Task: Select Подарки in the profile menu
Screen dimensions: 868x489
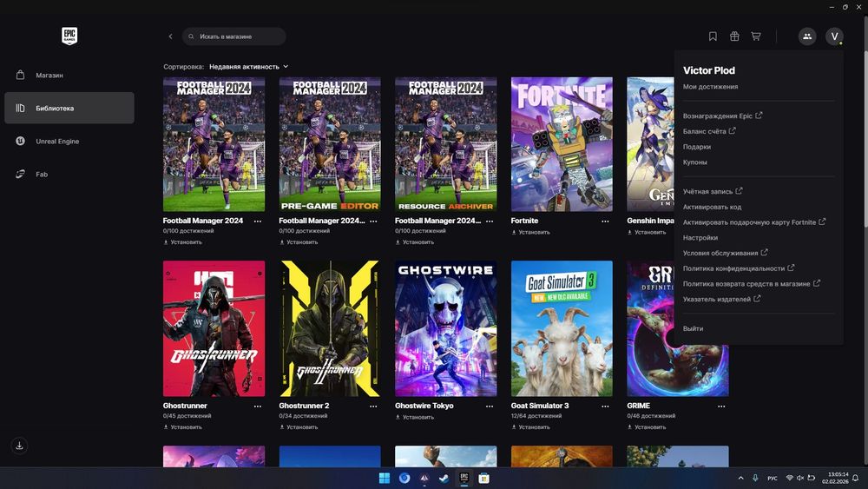Action: point(696,147)
